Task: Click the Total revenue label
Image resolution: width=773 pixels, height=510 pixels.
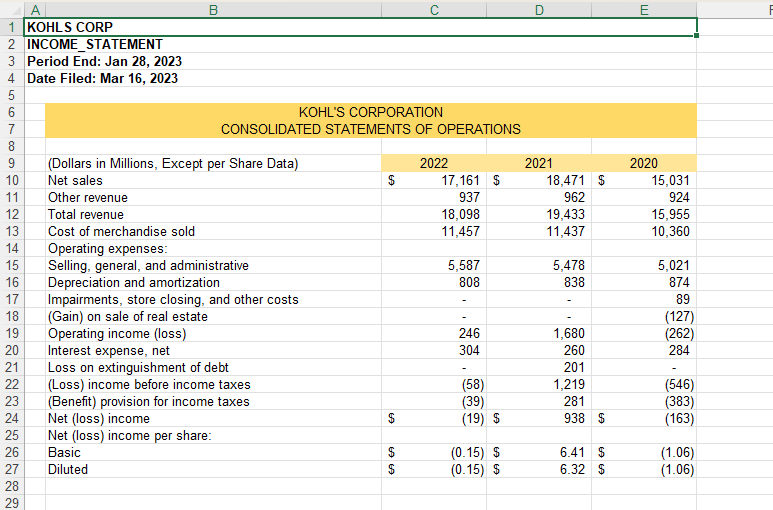Action: click(86, 214)
